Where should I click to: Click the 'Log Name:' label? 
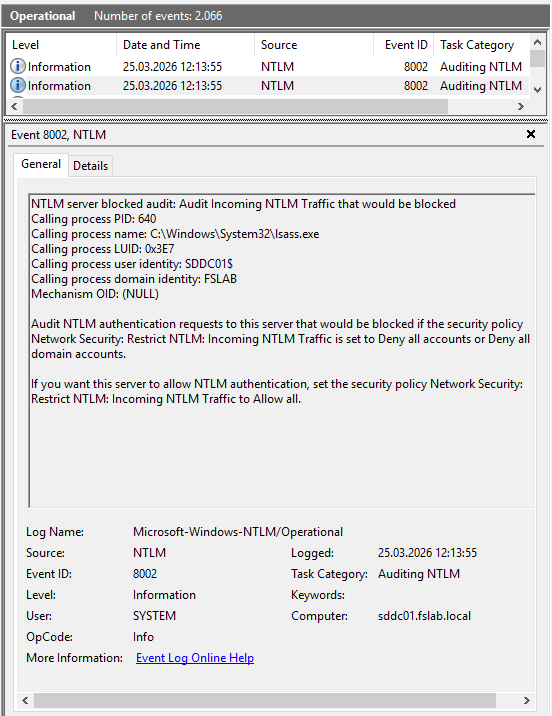coord(55,532)
